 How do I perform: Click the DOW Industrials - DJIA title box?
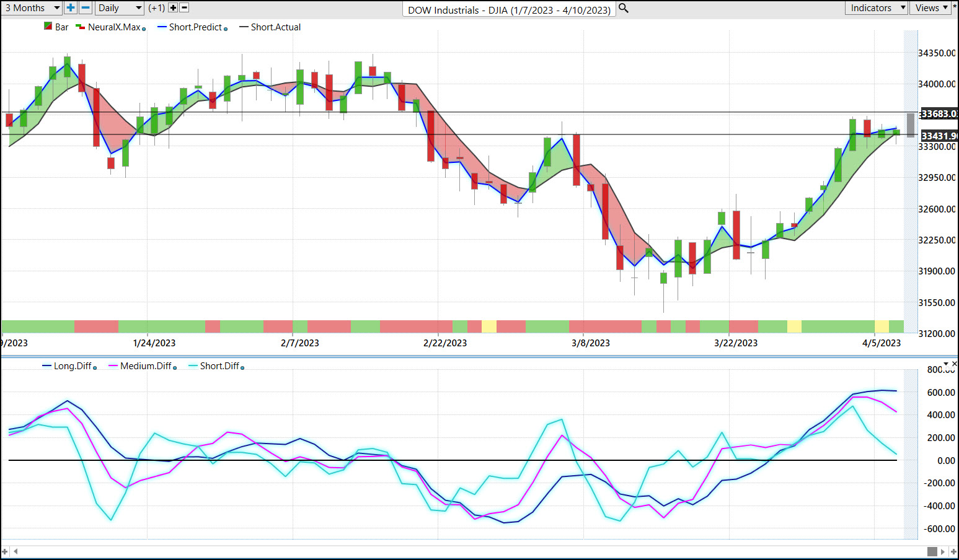[x=509, y=10]
